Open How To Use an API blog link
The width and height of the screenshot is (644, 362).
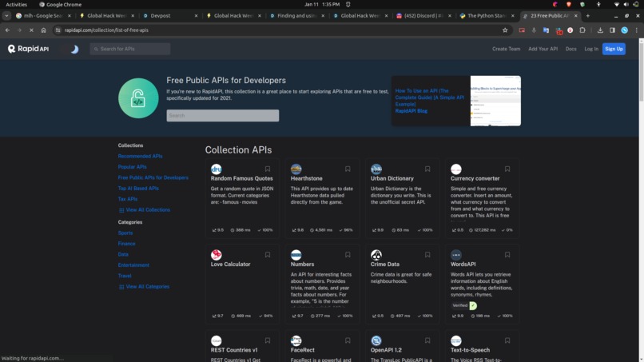tap(430, 97)
